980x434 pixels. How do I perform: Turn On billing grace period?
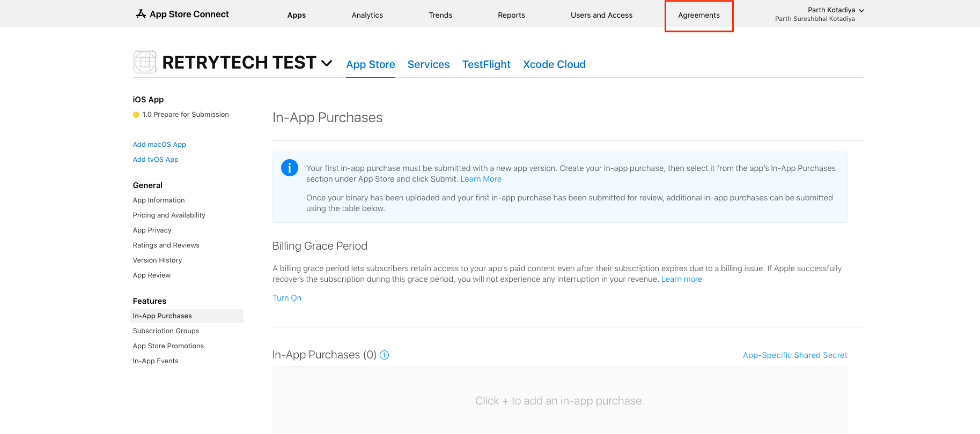click(287, 298)
